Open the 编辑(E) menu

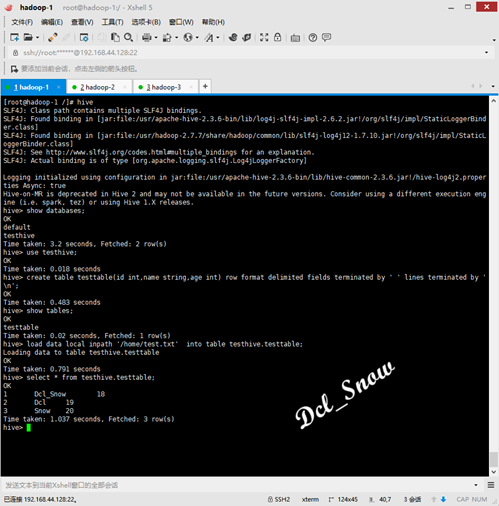click(x=52, y=22)
